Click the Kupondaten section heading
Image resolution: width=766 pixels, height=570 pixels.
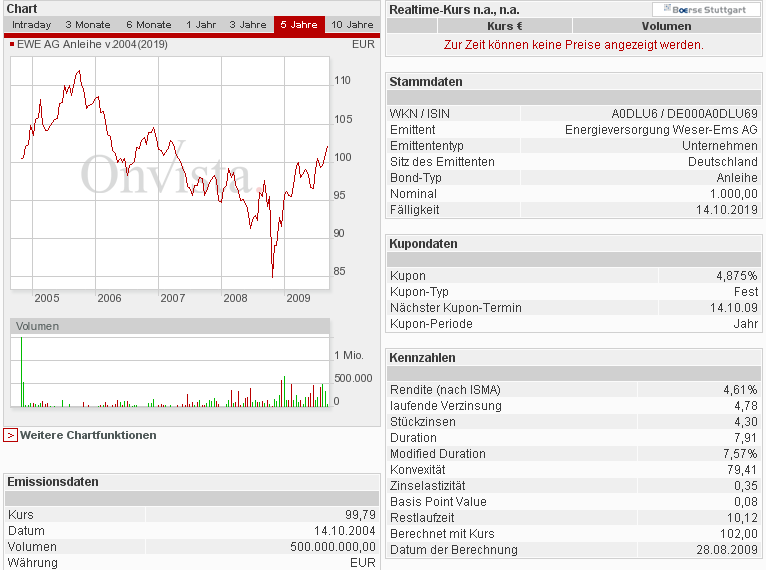click(x=423, y=244)
